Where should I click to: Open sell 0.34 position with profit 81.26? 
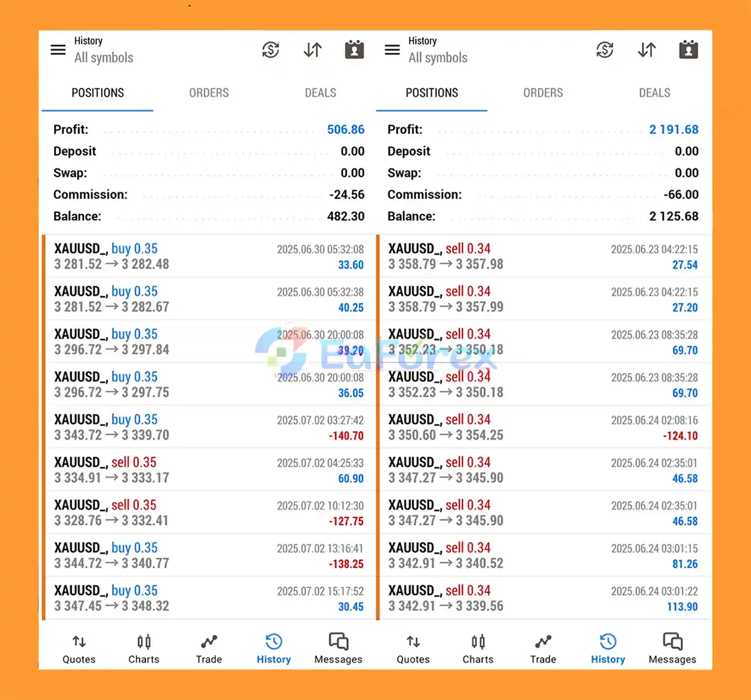[544, 556]
